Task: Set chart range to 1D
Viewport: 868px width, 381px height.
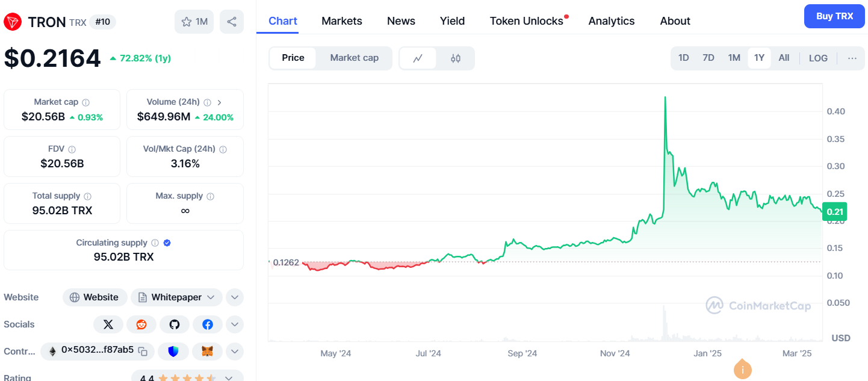Action: (684, 58)
